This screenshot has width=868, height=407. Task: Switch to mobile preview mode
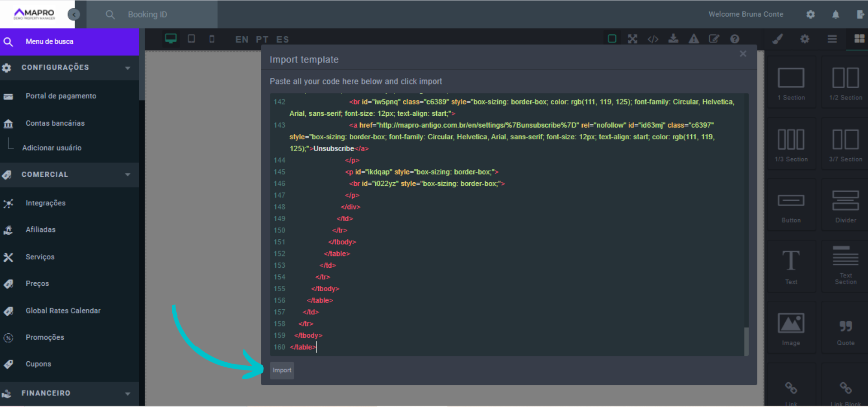212,39
